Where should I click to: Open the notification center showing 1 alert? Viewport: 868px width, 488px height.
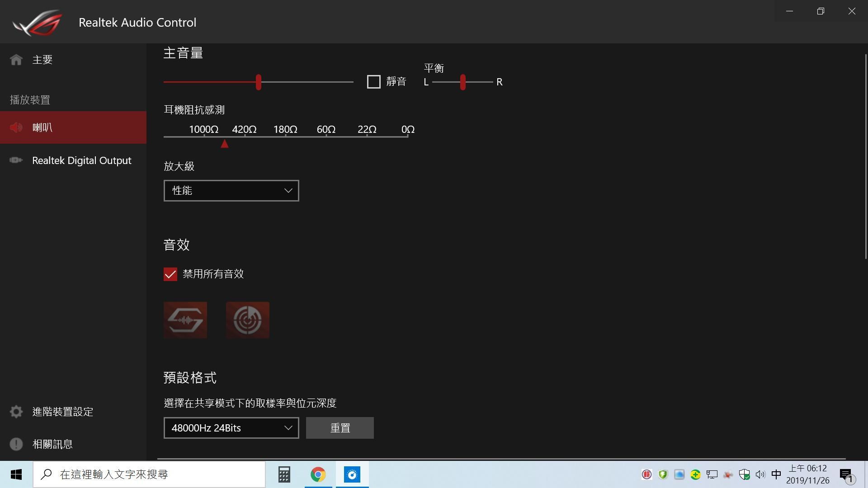[846, 474]
